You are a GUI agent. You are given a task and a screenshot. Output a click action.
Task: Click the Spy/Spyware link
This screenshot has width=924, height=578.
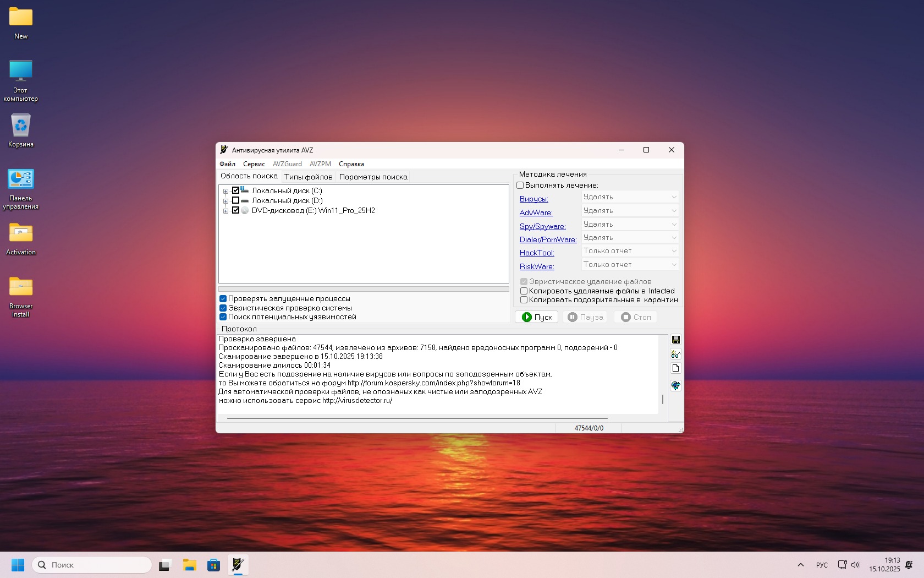[x=542, y=226]
